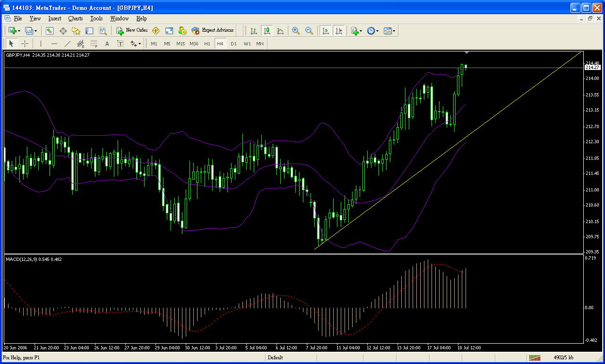Image resolution: width=605 pixels, height=364 pixels.
Task: Zoom out of the chart
Action: [x=309, y=31]
